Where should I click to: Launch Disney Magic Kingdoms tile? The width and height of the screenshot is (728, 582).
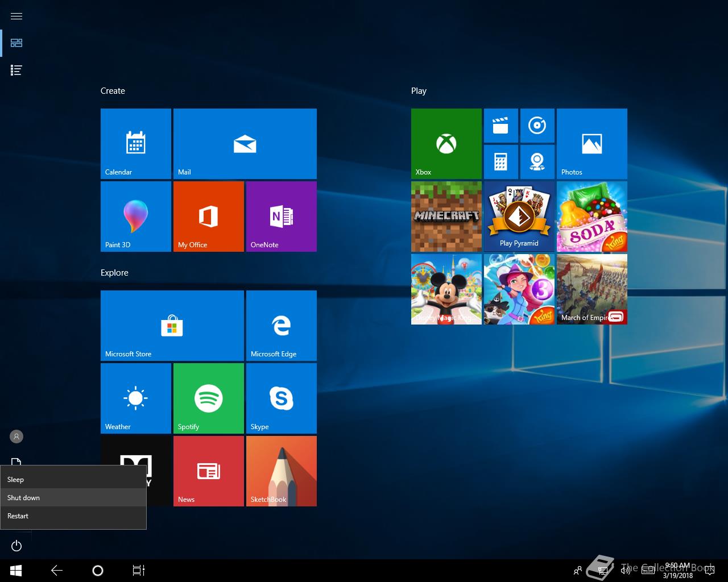tap(446, 289)
